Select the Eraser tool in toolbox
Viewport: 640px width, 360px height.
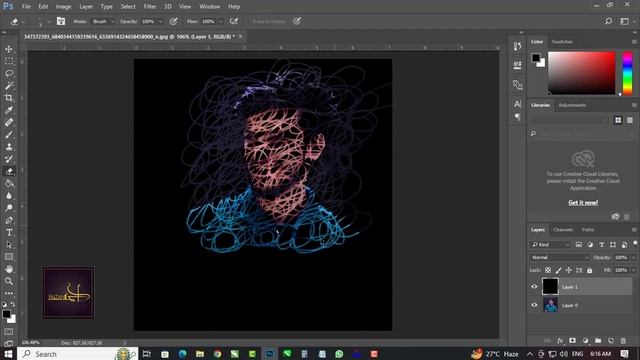pos(9,171)
